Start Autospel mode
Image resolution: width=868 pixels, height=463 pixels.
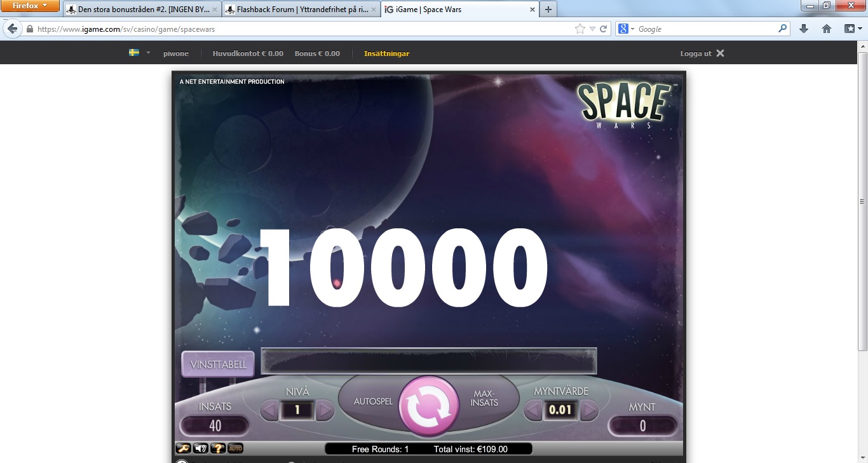(x=373, y=401)
